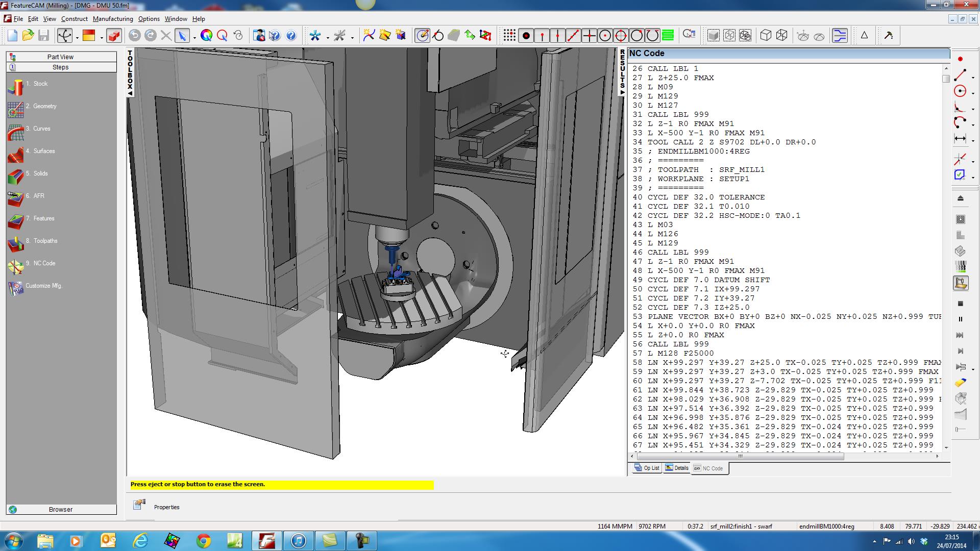Screen dimensions: 980x551
Task: Open the Manufacturing menu
Action: click(x=113, y=19)
